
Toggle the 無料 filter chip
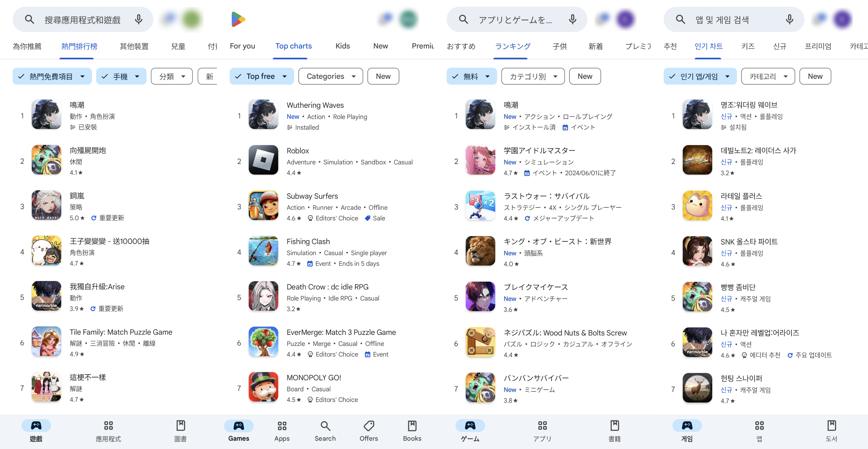tap(471, 76)
